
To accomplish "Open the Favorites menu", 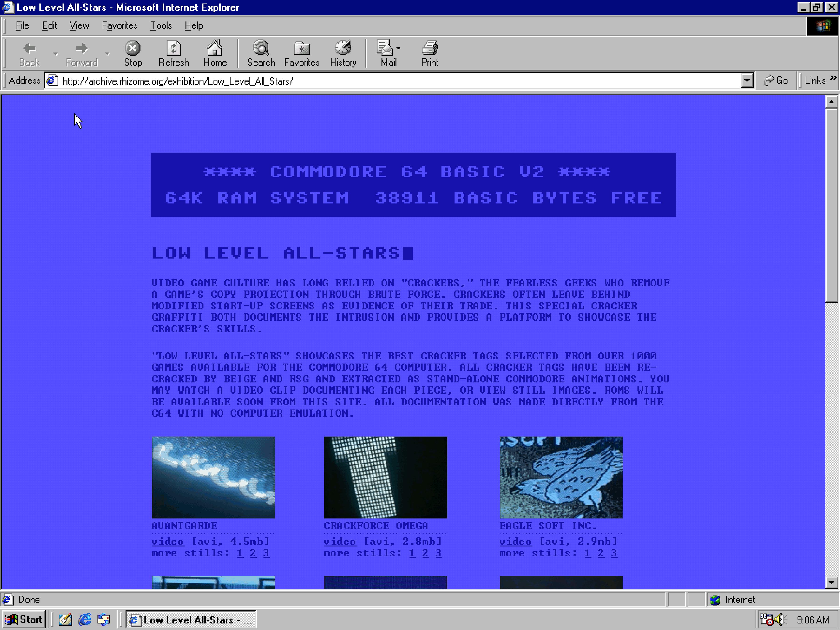I will pos(119,25).
